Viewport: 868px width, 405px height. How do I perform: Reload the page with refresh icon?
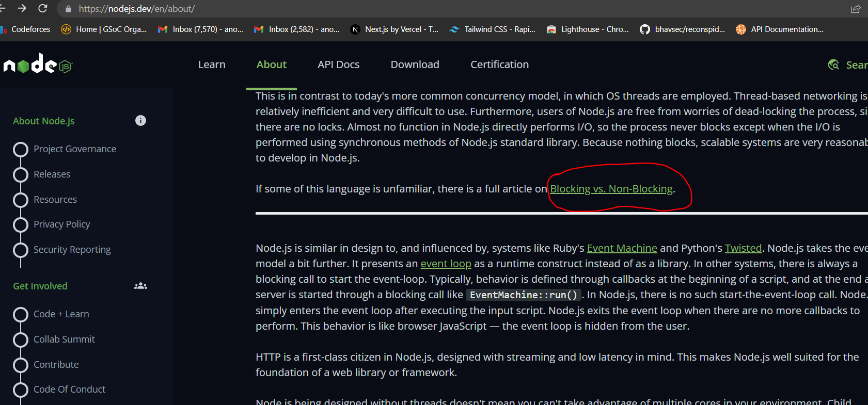pos(43,8)
